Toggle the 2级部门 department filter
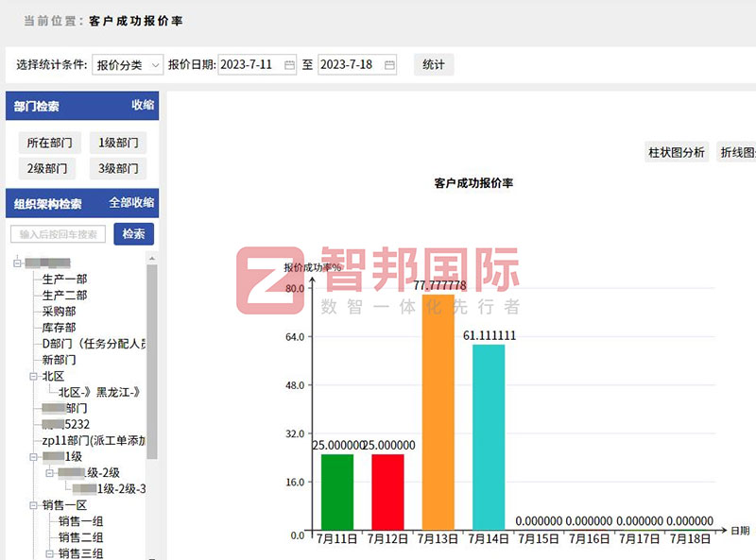 pyautogui.click(x=47, y=168)
